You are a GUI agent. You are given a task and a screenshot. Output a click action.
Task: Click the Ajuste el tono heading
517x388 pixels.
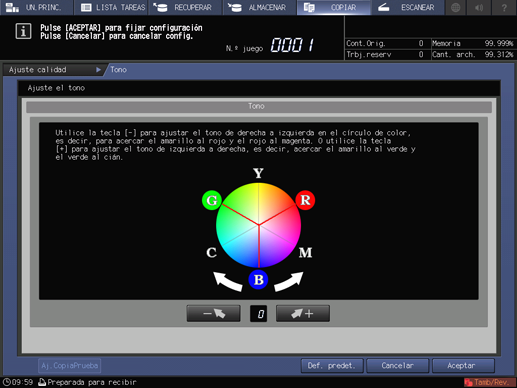56,88
